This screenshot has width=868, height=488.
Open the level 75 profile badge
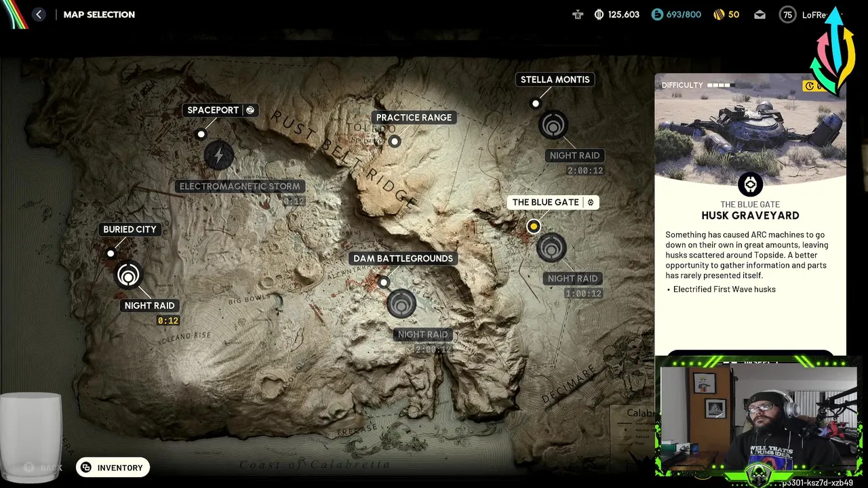(x=787, y=14)
